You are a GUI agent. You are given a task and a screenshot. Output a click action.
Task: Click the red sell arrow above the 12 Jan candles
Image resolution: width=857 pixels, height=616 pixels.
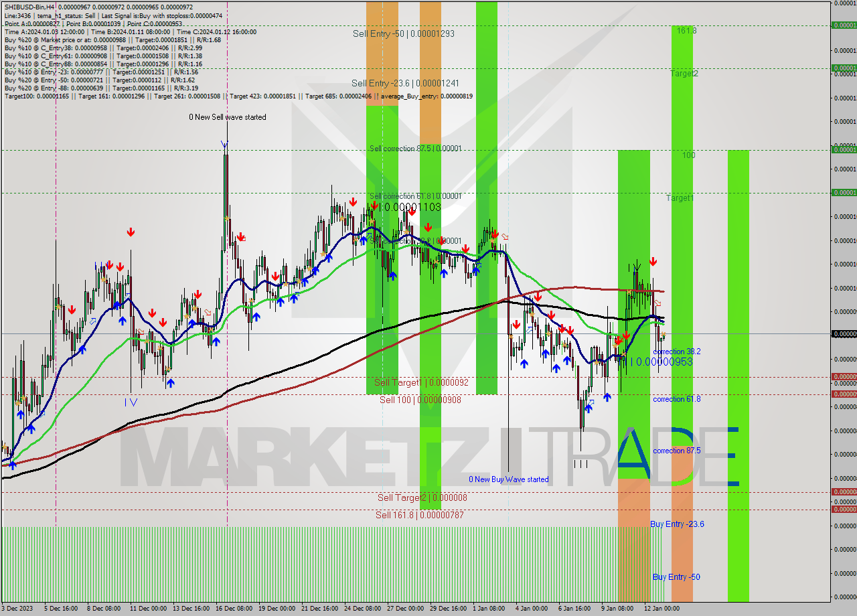[653, 261]
